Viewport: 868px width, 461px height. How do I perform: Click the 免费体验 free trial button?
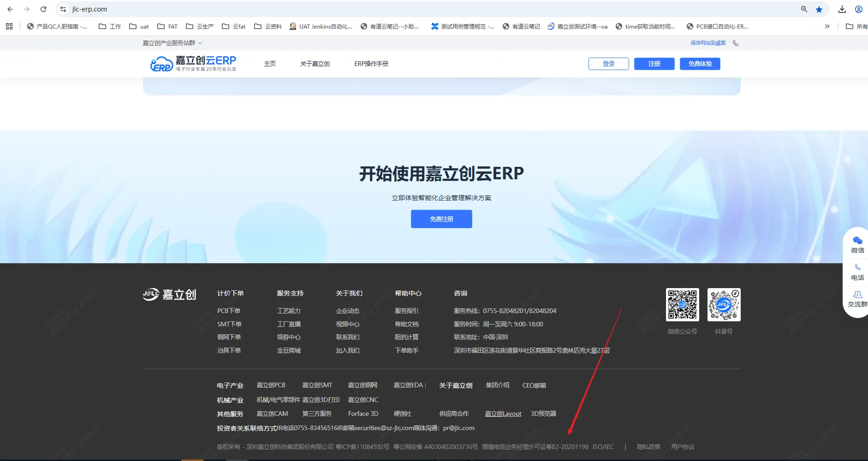(x=700, y=64)
